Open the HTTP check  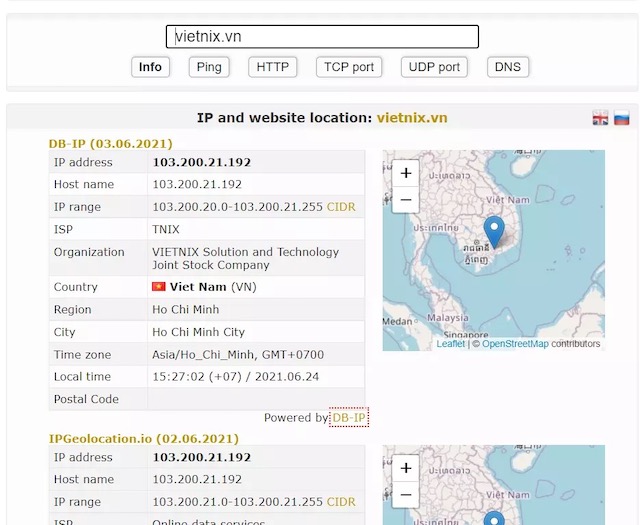273,67
